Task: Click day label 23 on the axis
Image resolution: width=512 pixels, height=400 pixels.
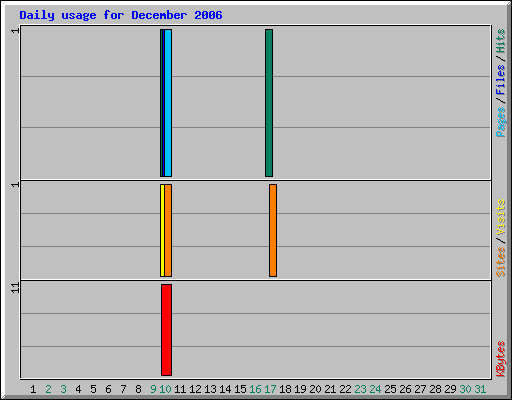Action: click(x=360, y=389)
